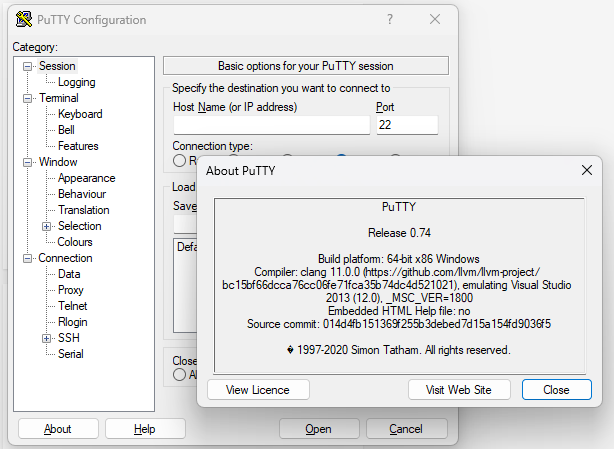
Task: Click the question mark help icon in title bar
Action: pyautogui.click(x=390, y=19)
